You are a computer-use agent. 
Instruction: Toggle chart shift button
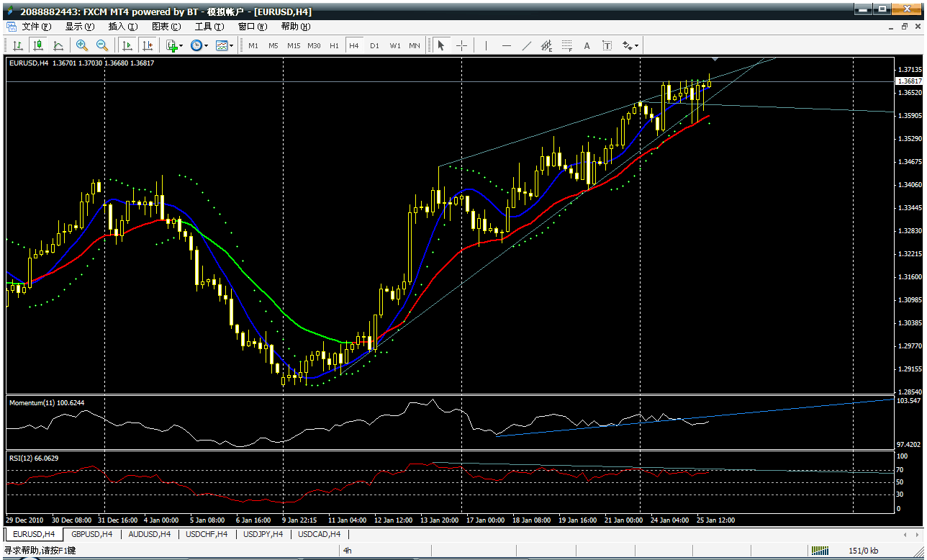coord(148,45)
